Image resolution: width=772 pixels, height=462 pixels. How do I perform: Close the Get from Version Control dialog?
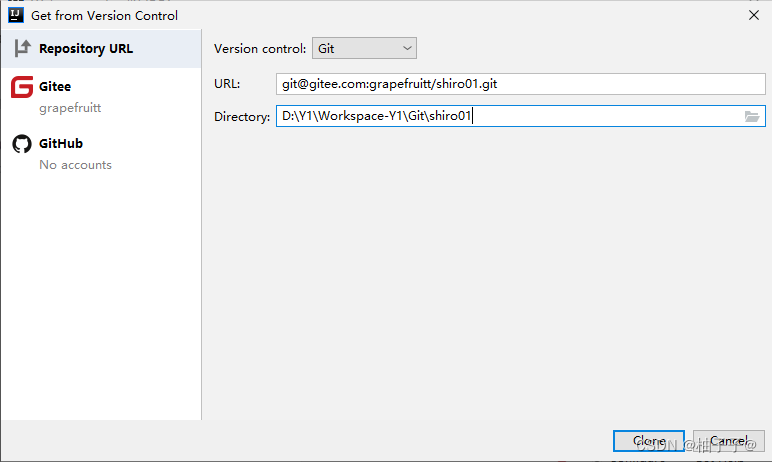pyautogui.click(x=754, y=15)
